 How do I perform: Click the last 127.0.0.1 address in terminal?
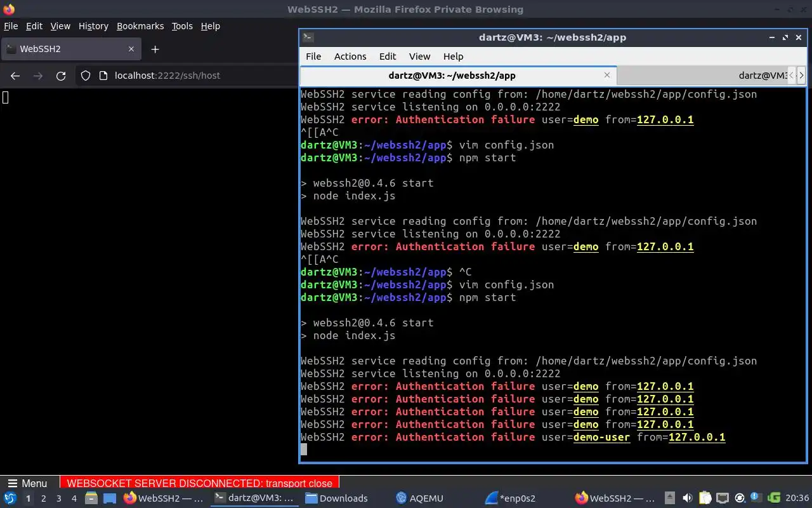coord(697,437)
